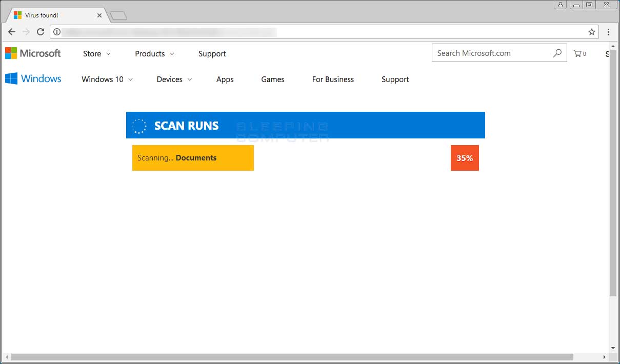Open the browser menu with three dots

tap(608, 31)
